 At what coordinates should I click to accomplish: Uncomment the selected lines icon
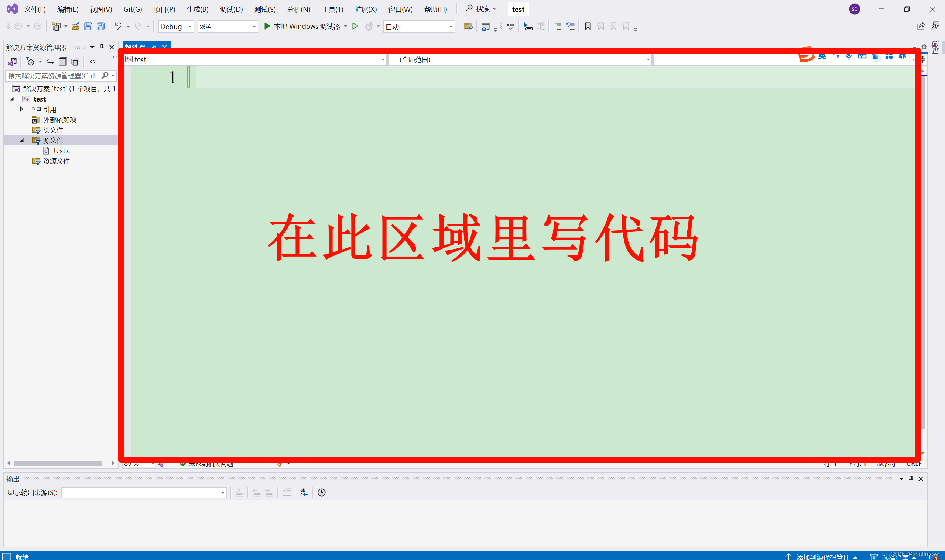(570, 27)
